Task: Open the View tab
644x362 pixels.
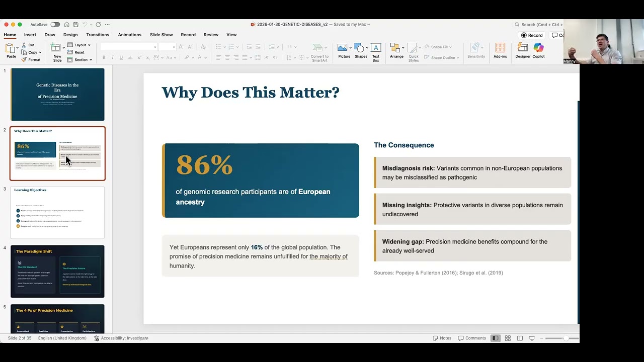Action: pos(231,35)
